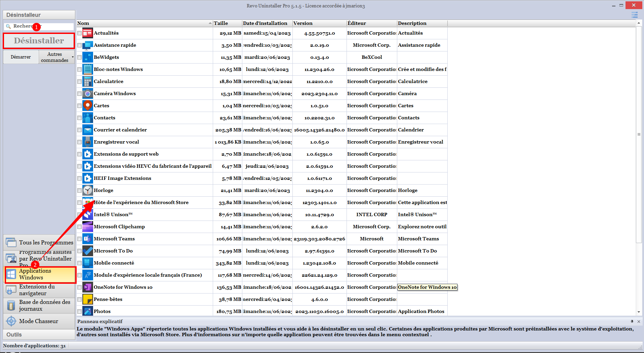The width and height of the screenshot is (644, 353).
Task: Click the Enregistreur vocal size 1 013,86 KB
Action: tap(228, 142)
